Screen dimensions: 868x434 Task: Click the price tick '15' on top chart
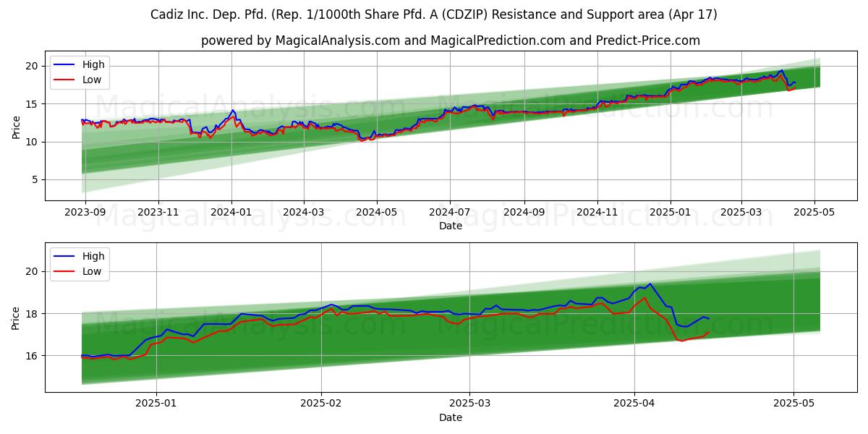pyautogui.click(x=33, y=104)
